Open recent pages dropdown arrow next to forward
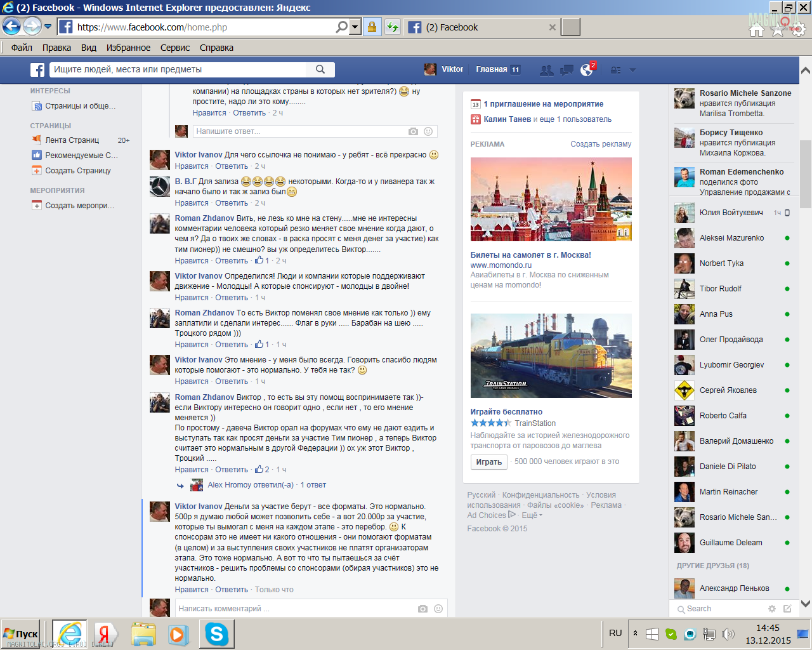Image resolution: width=812 pixels, height=650 pixels. coord(48,27)
